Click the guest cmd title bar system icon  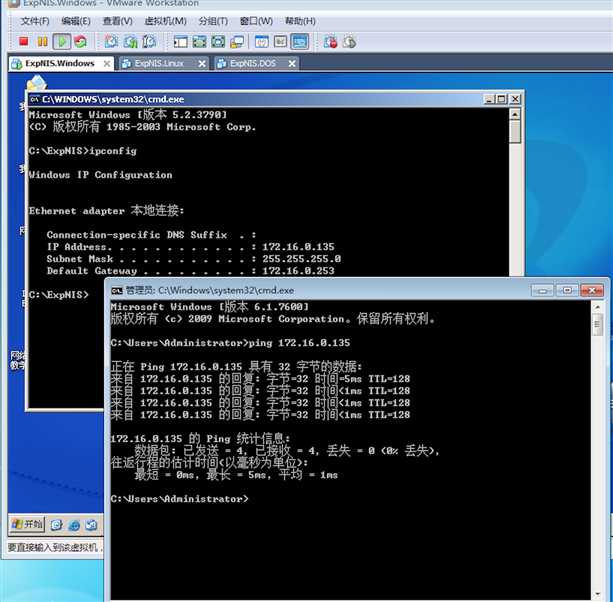34,99
